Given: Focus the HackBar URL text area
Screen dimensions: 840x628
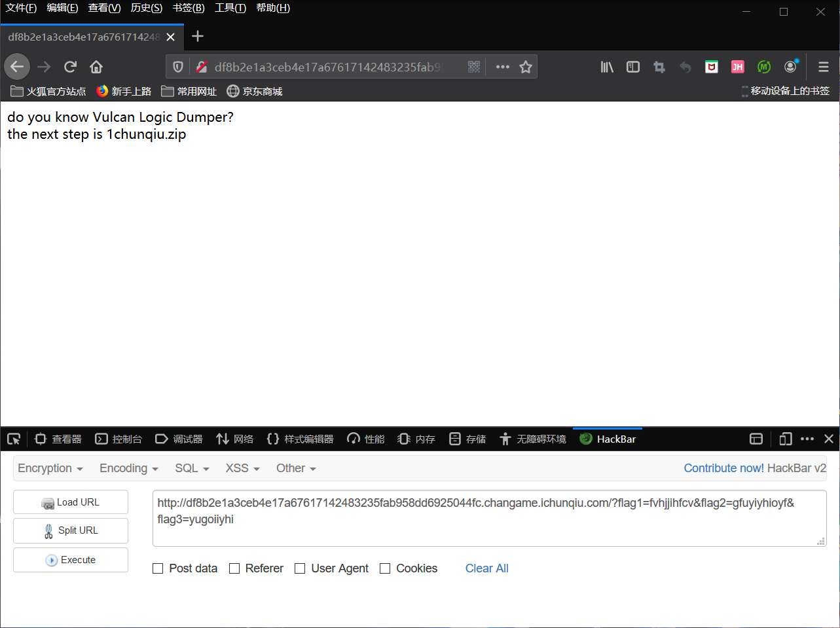Looking at the screenshot, I should coord(490,519).
